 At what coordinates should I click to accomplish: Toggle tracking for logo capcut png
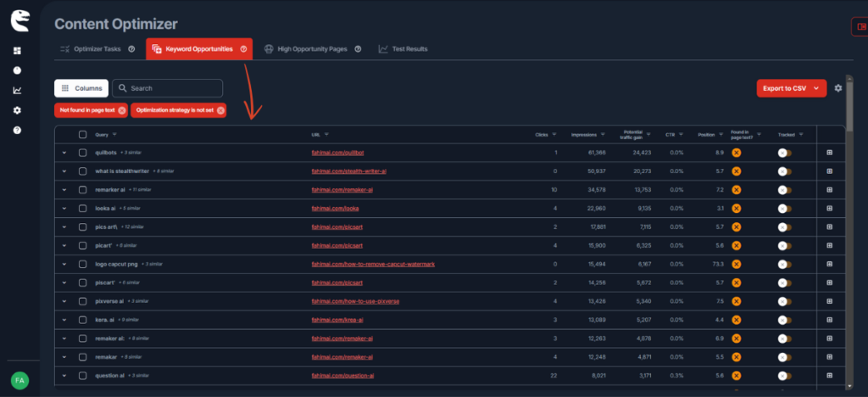coord(784,264)
